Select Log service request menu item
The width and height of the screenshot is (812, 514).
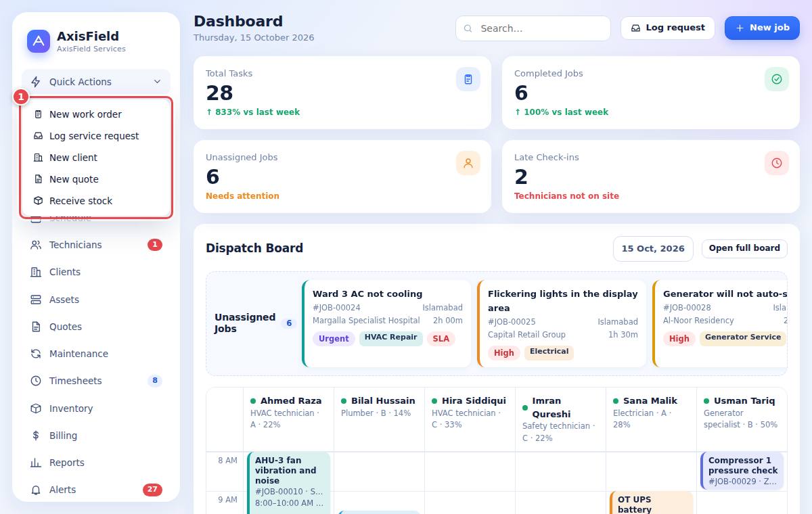[96, 136]
